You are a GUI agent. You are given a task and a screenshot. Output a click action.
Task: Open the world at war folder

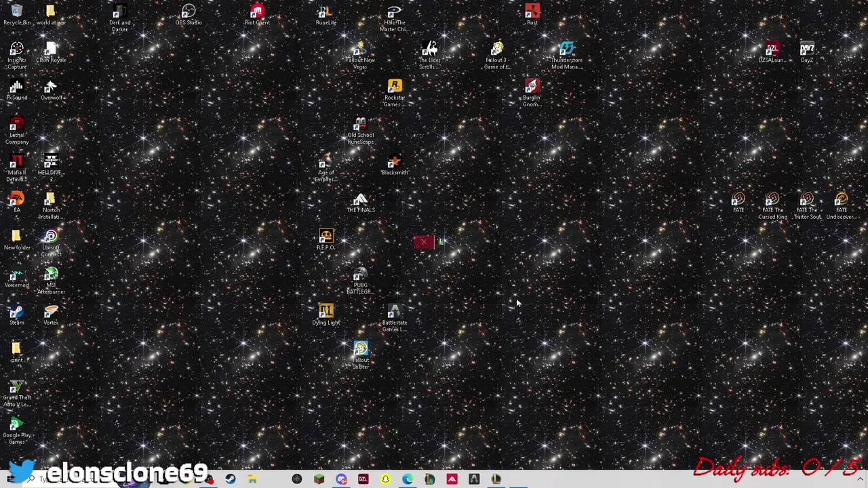(x=51, y=14)
